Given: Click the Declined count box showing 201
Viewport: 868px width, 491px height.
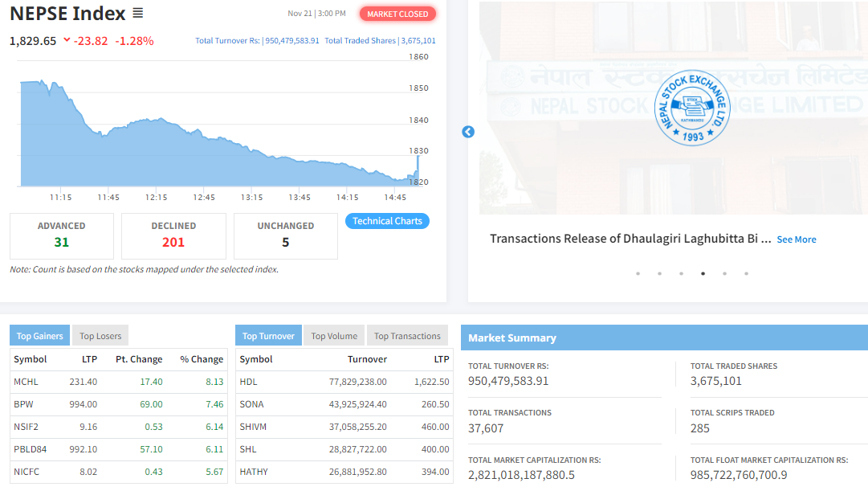Looking at the screenshot, I should [x=173, y=236].
